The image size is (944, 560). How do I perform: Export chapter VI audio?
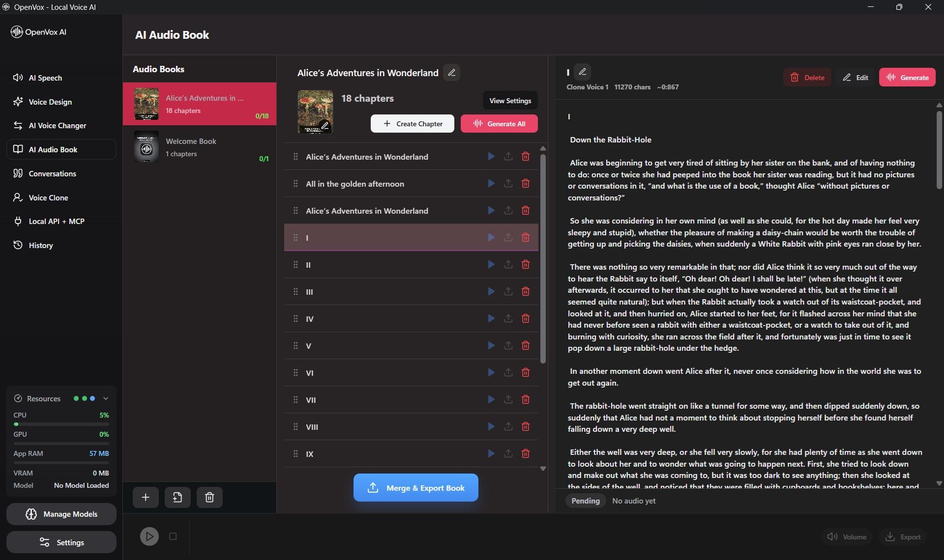[508, 372]
